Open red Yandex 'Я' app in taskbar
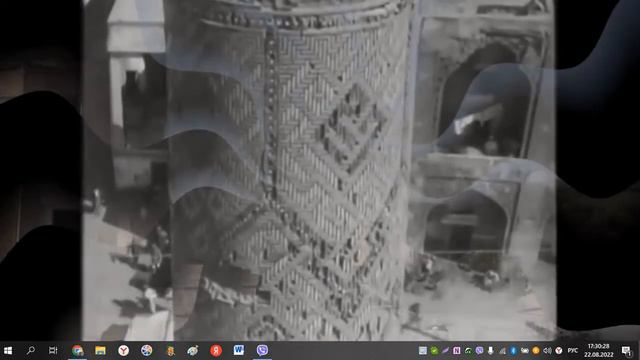 click(216, 351)
